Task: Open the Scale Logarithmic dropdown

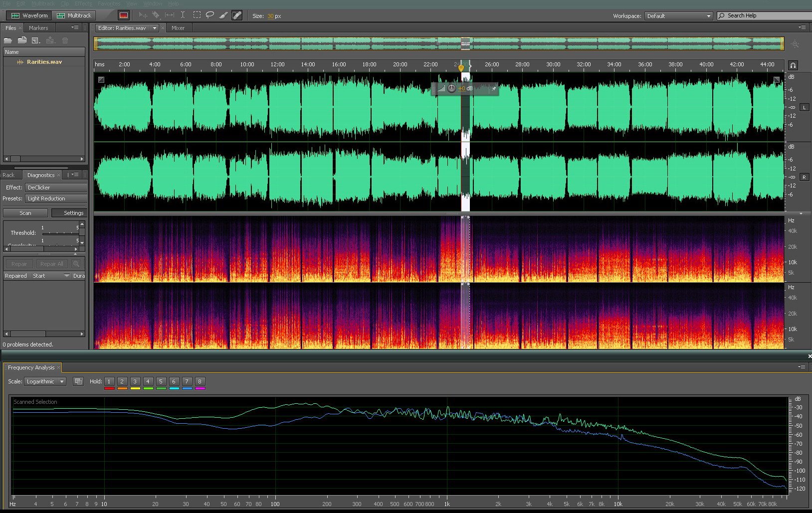Action: click(x=45, y=381)
